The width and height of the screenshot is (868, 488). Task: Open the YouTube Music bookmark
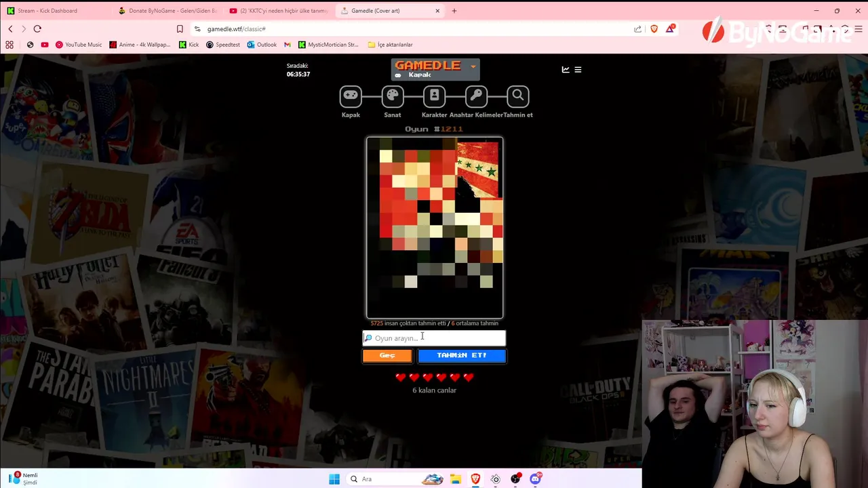[79, 45]
